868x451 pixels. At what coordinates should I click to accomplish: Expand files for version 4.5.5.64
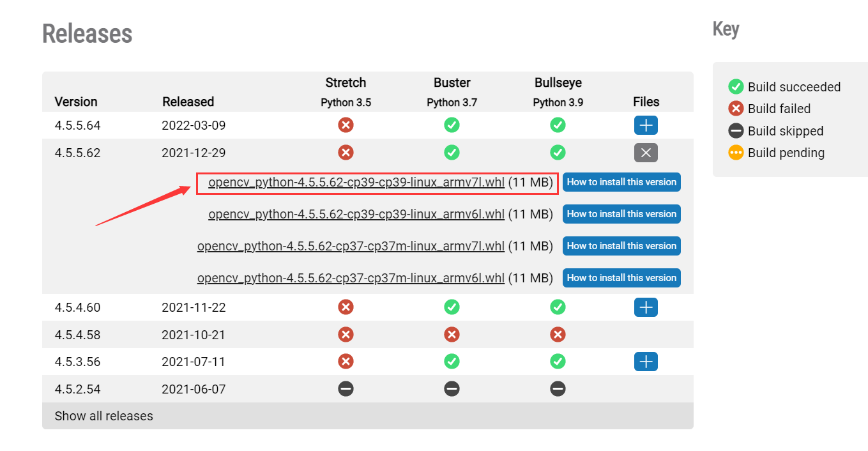[646, 125]
